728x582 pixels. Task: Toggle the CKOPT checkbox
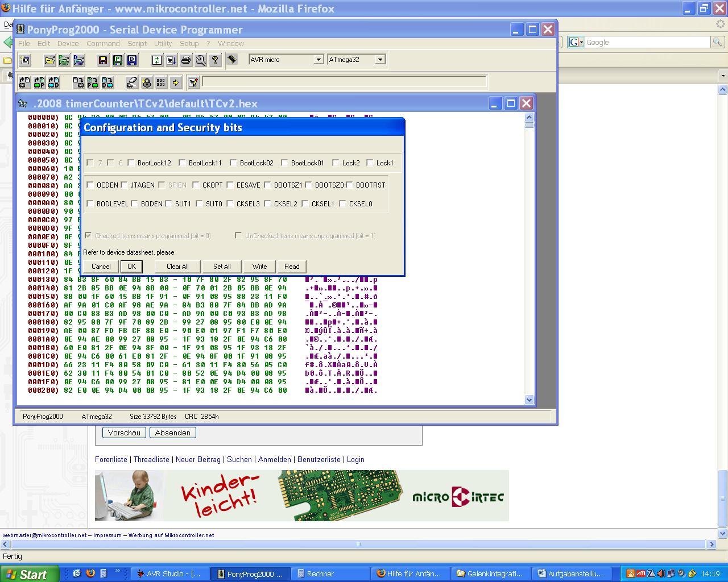(196, 185)
